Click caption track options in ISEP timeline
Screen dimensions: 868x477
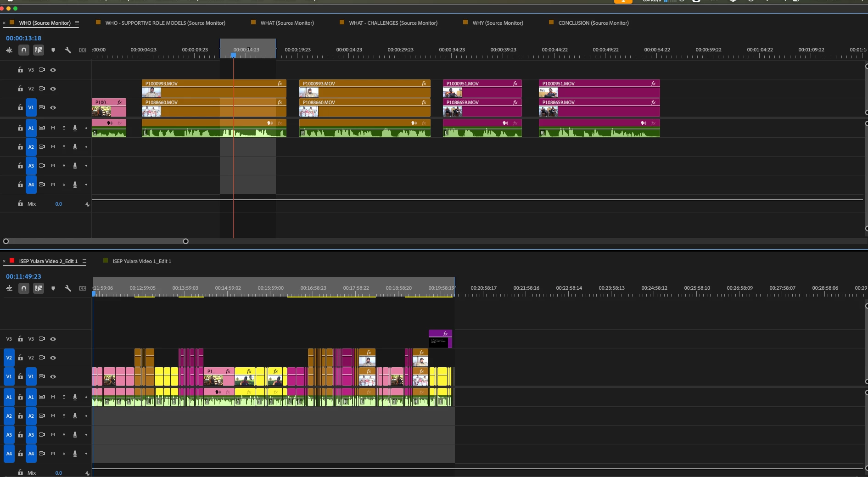click(x=83, y=288)
